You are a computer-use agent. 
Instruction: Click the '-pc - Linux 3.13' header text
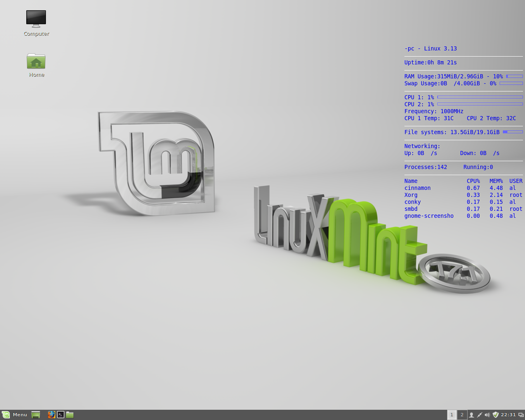click(x=430, y=49)
